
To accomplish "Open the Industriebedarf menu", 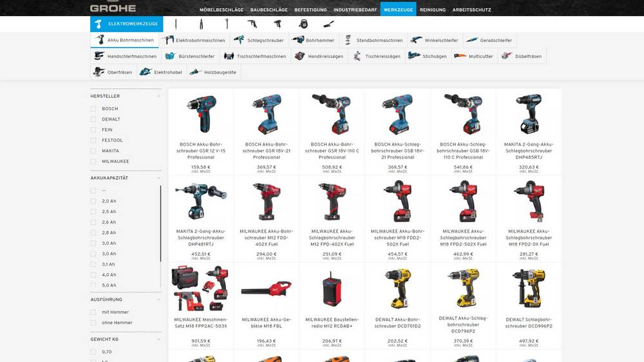I will (x=355, y=10).
